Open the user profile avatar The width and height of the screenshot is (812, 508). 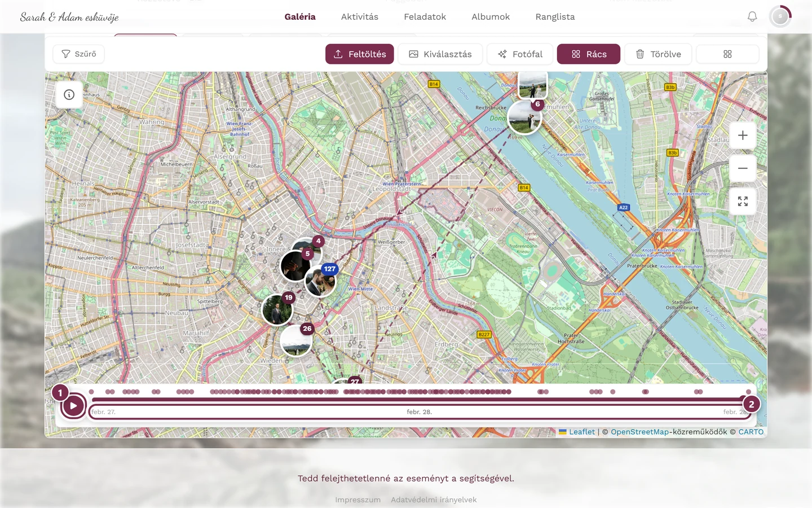click(780, 17)
